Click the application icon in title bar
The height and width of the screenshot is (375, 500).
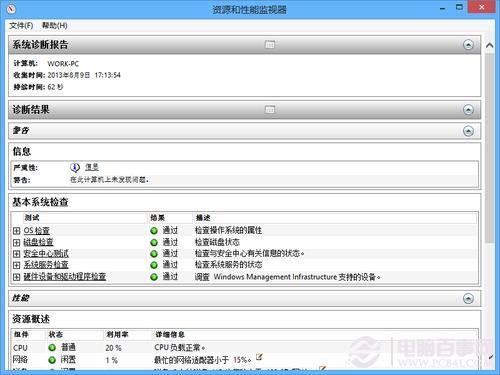11,9
